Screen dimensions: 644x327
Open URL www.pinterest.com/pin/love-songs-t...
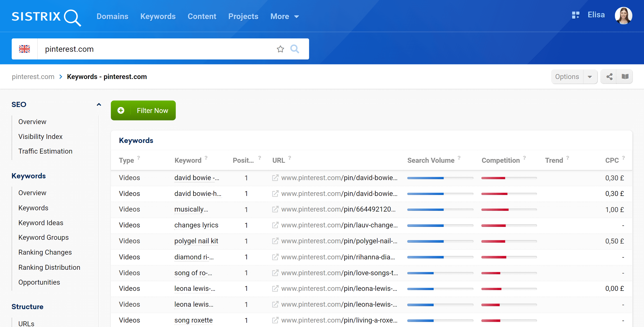tap(340, 273)
